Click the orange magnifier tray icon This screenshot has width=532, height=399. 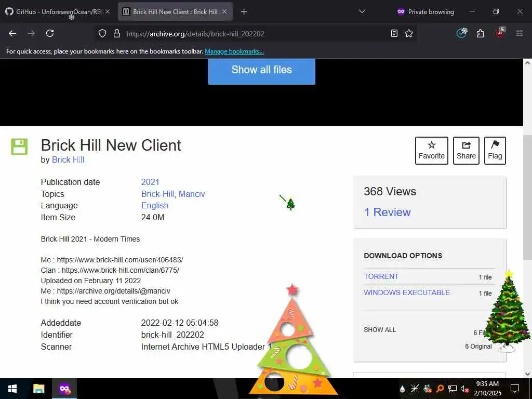[x=440, y=389]
